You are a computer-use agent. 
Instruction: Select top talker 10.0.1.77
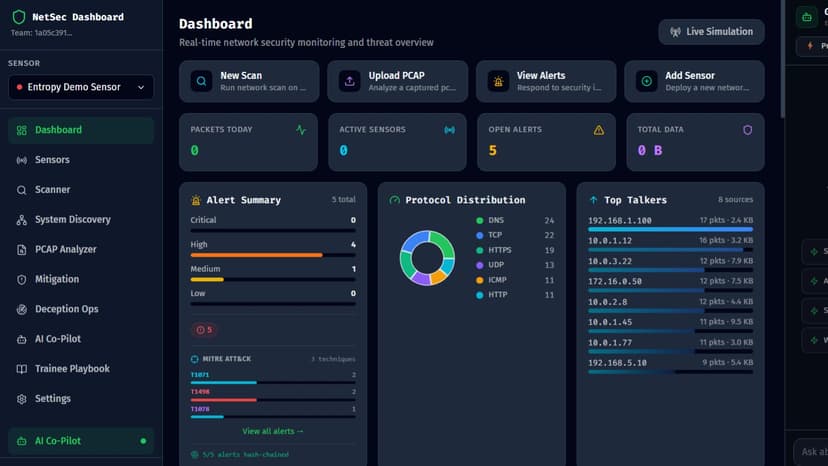[671, 346]
